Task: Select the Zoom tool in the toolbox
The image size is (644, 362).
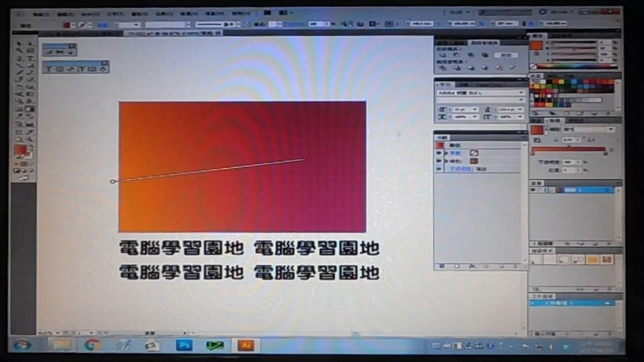Action: tap(31, 139)
